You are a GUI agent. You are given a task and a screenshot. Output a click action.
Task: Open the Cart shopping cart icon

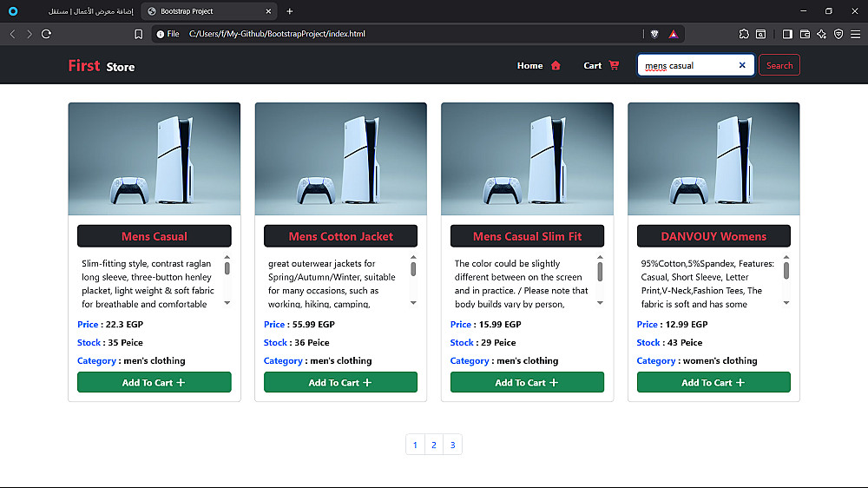coord(614,65)
